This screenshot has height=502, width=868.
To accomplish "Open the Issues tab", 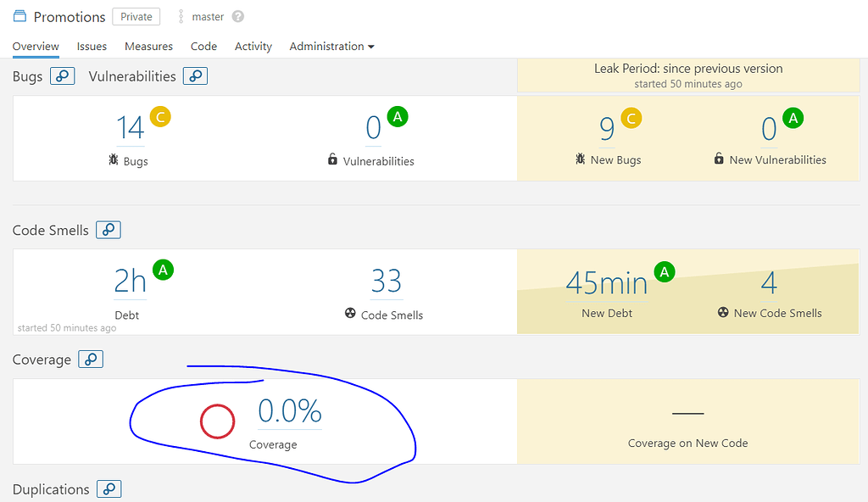I will click(92, 47).
